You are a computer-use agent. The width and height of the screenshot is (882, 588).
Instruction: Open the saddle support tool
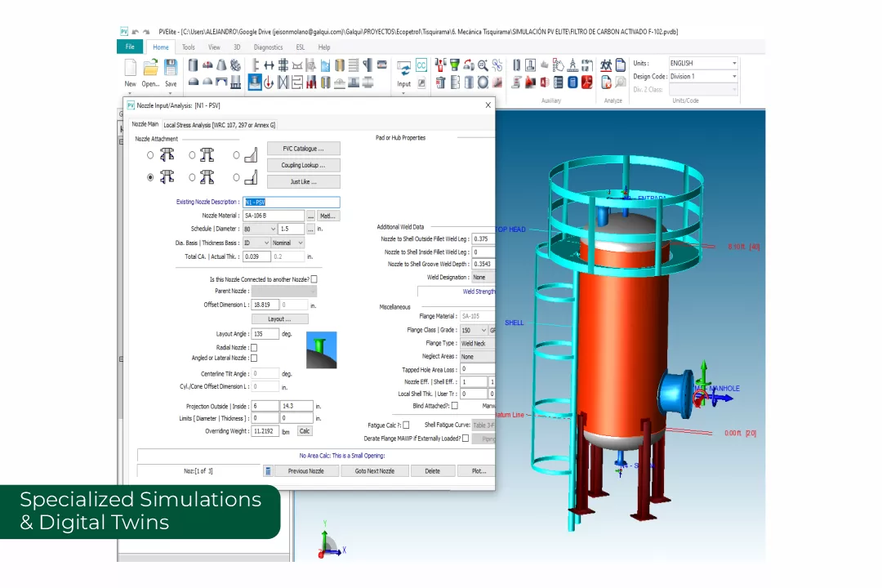tap(297, 65)
